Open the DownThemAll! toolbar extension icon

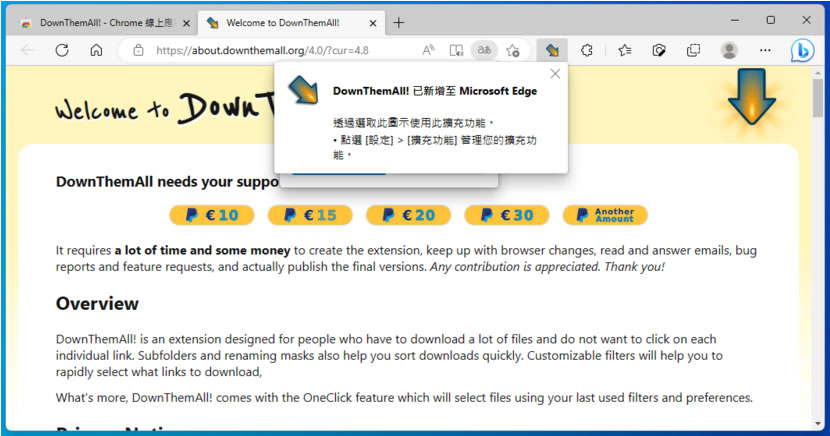coord(552,50)
